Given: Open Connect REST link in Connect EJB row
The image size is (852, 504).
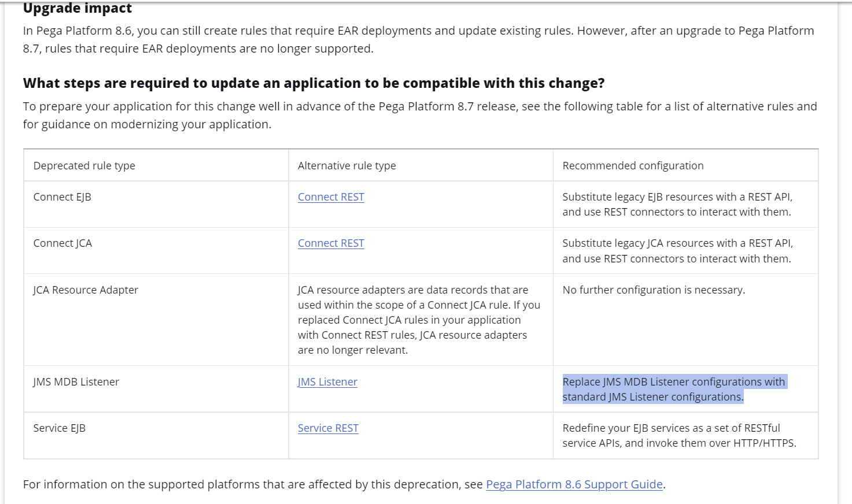Looking at the screenshot, I should (x=331, y=197).
